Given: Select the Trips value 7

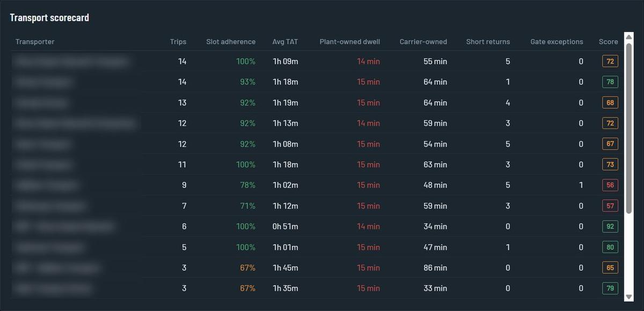Looking at the screenshot, I should click(184, 206).
